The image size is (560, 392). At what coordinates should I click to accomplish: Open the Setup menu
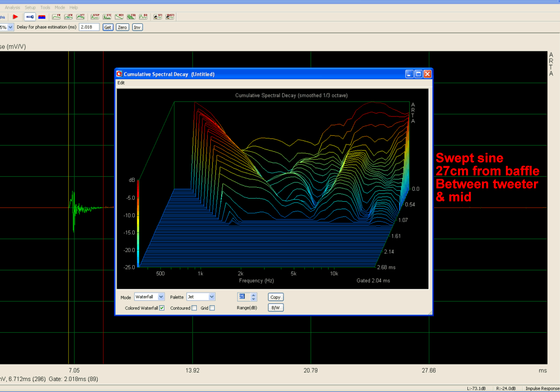click(x=30, y=7)
